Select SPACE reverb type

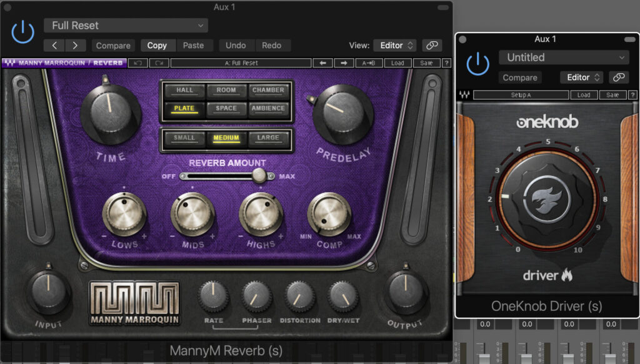click(226, 109)
